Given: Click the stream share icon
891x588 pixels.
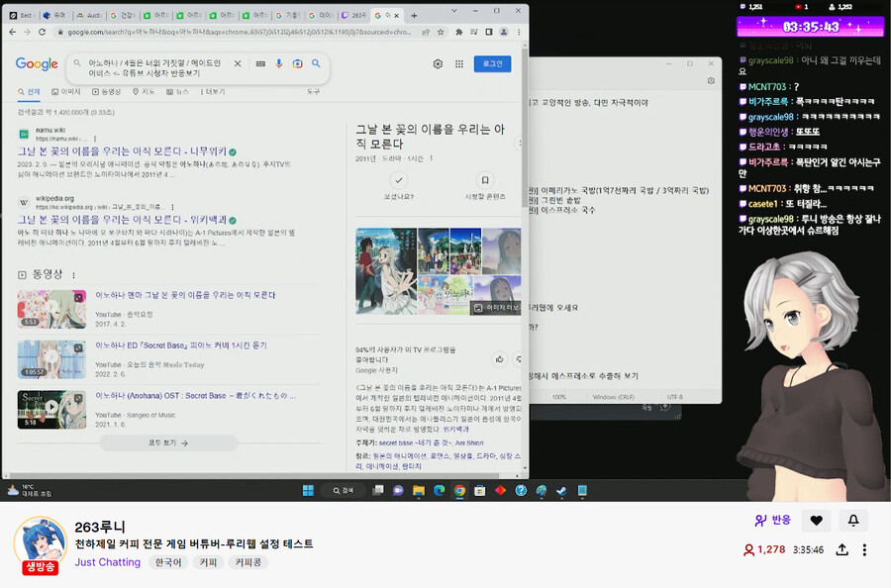Looking at the screenshot, I should click(841, 549).
